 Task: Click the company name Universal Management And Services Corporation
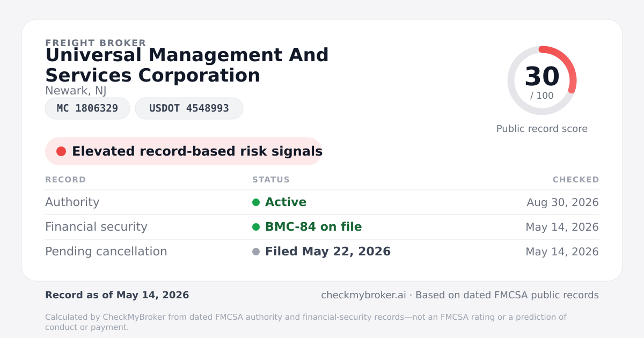click(187, 65)
